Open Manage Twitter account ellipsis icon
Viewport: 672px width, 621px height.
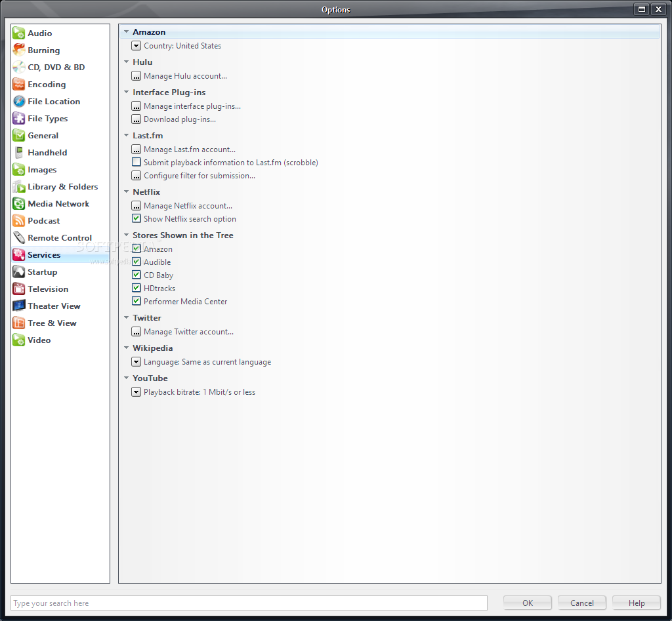(136, 332)
